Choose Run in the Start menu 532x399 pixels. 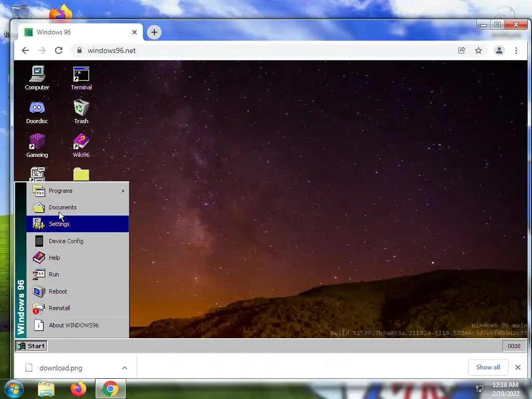(x=78, y=274)
